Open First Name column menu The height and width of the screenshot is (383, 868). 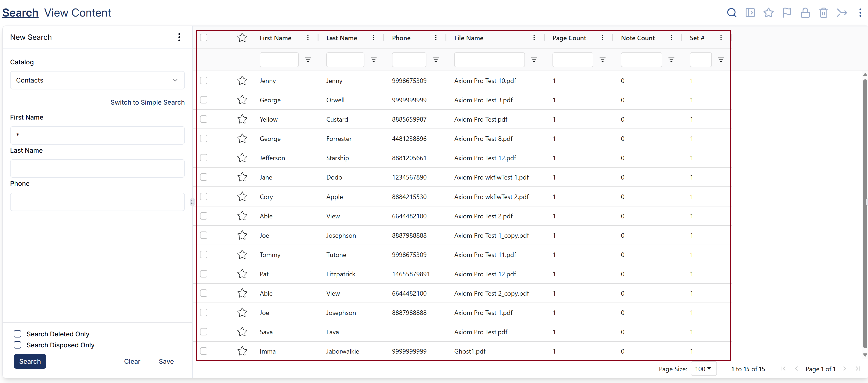pos(308,37)
